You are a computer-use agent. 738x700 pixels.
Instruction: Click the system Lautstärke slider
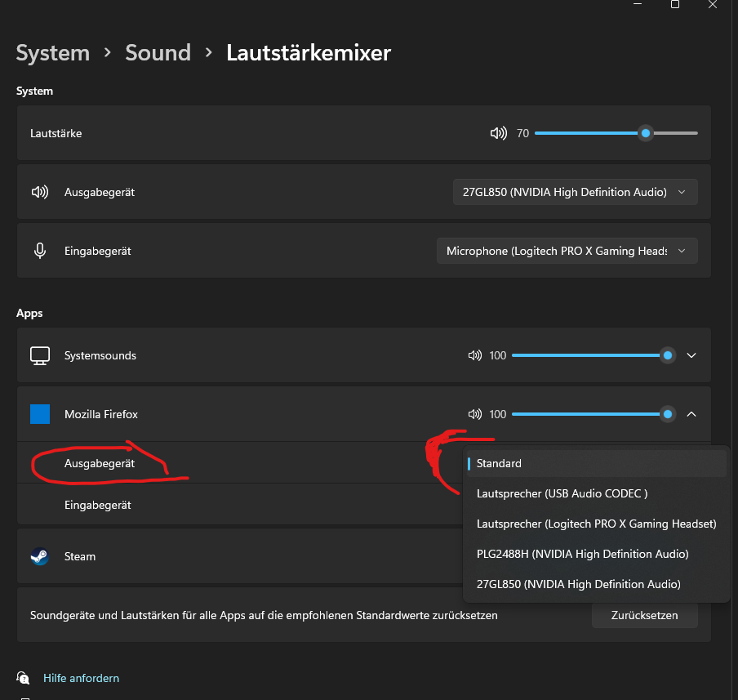[x=616, y=133]
